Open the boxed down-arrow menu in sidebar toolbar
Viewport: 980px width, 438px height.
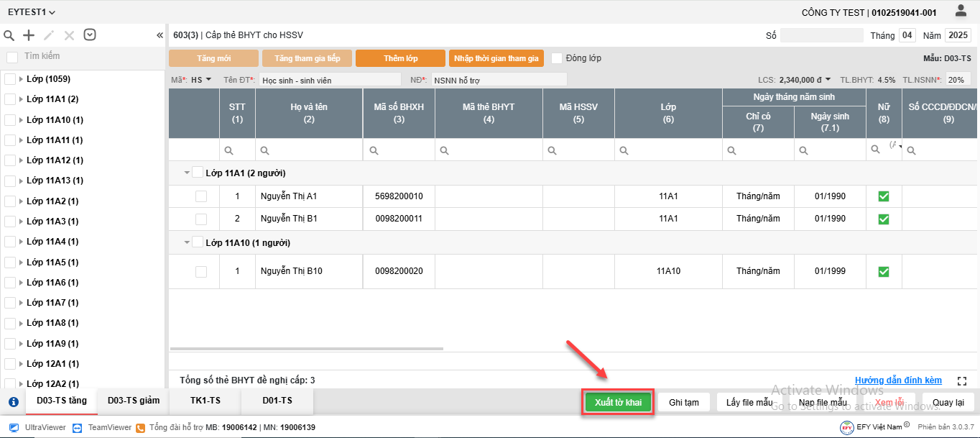(x=90, y=35)
